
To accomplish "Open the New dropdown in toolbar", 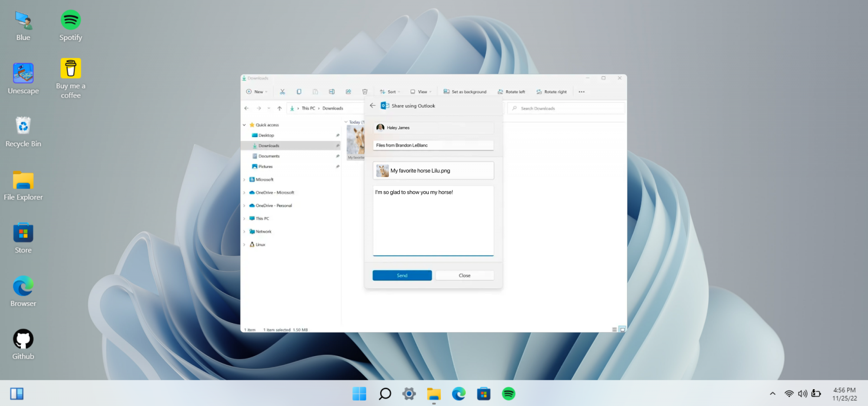I will pyautogui.click(x=257, y=92).
